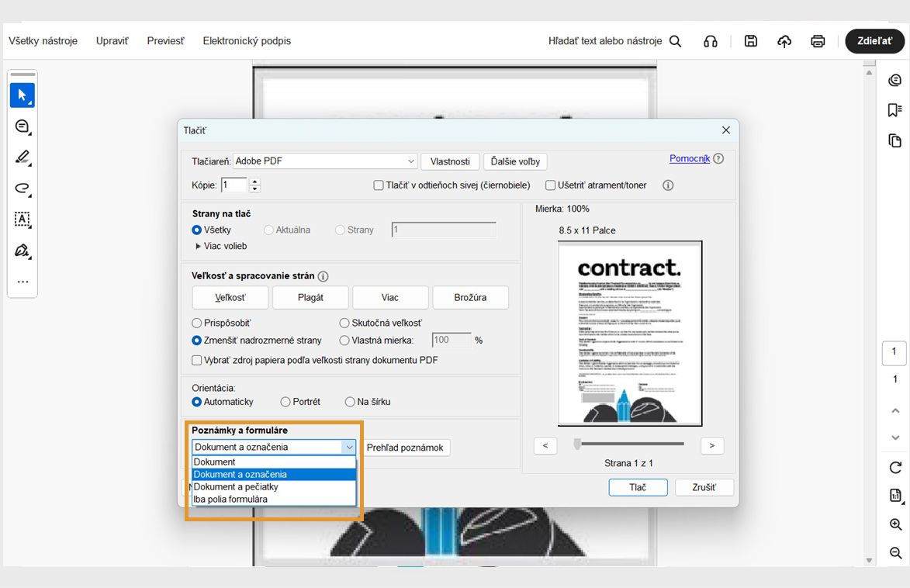This screenshot has width=910, height=588.
Task: Open the Pomocník help link
Action: point(690,158)
